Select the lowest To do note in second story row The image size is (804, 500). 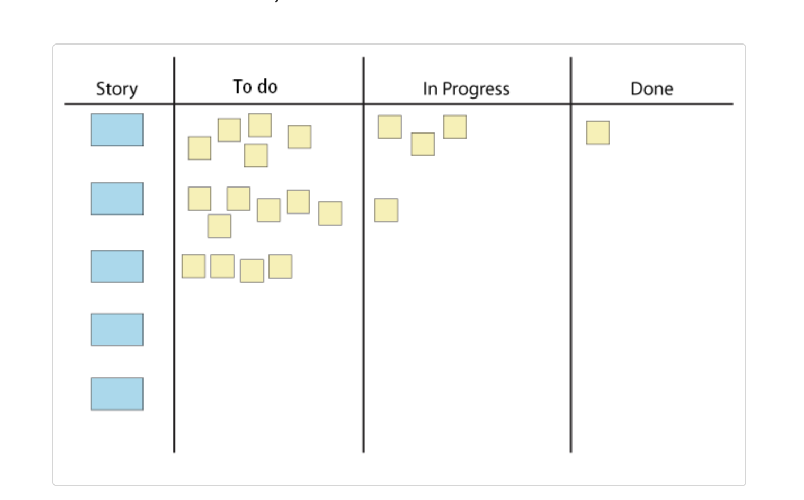click(219, 226)
